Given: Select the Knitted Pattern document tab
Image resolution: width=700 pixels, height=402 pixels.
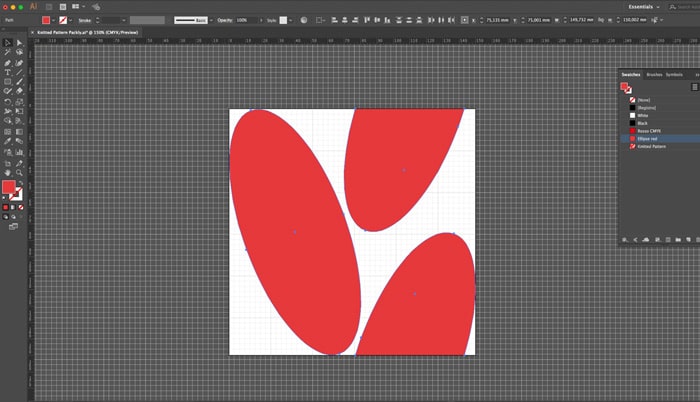Looking at the screenshot, I should point(88,32).
